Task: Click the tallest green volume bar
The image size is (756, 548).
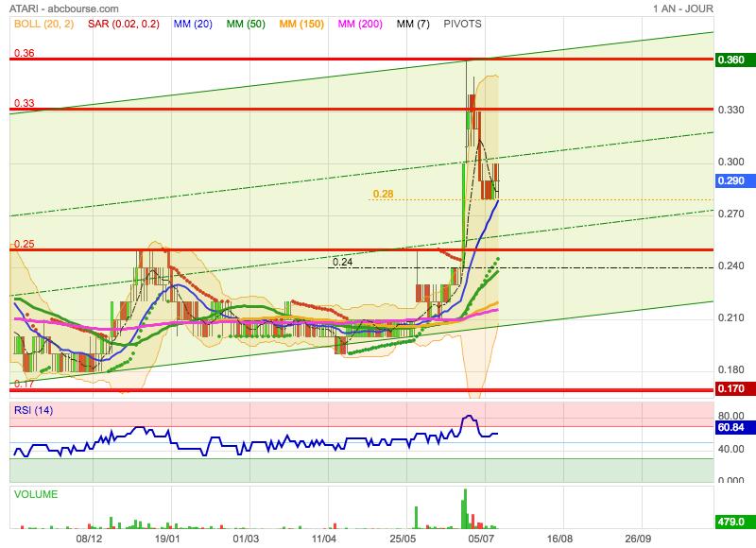Action: pyautogui.click(x=465, y=509)
